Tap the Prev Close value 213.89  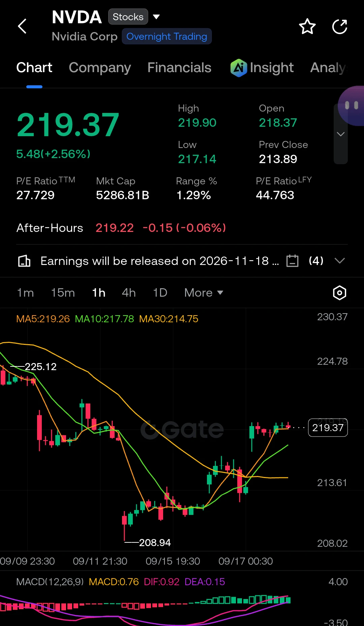[278, 159]
